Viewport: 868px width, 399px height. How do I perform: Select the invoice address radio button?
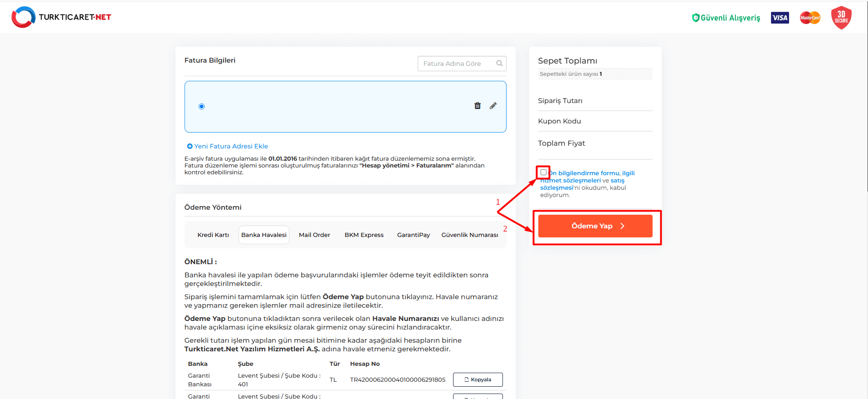coord(202,106)
